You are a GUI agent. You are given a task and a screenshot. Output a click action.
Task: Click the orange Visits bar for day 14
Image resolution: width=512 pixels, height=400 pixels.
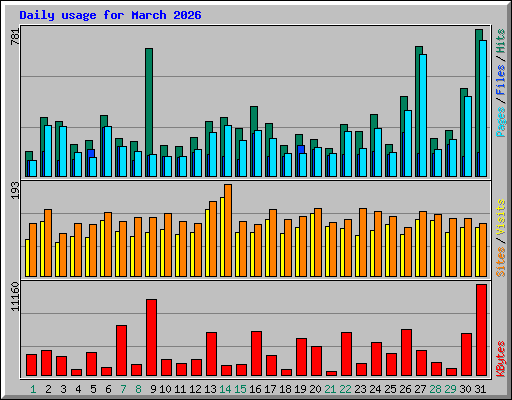(228, 230)
